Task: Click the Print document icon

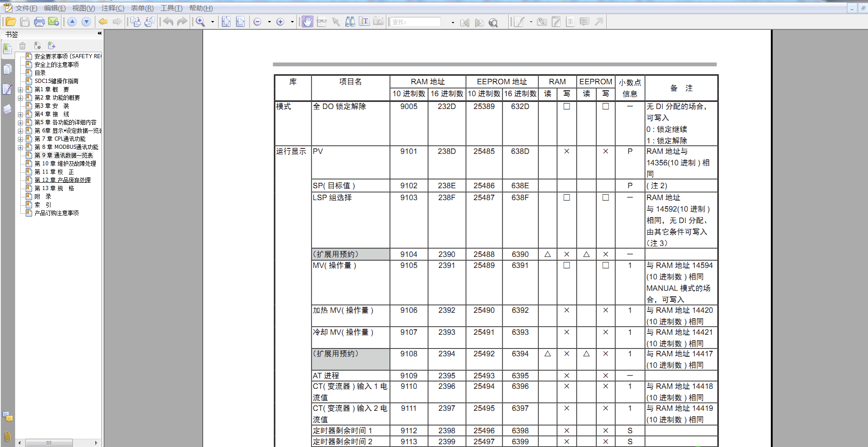Action: point(39,22)
